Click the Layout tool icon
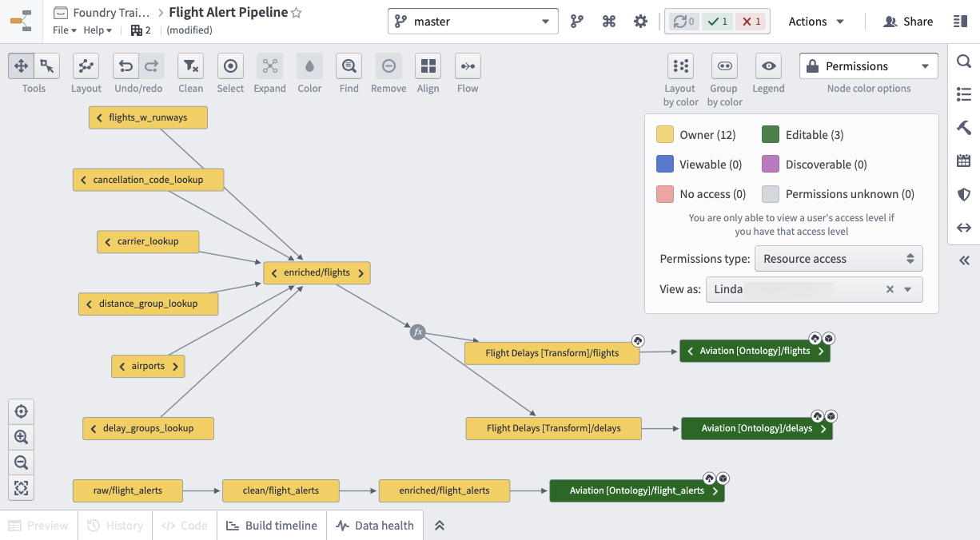The width and height of the screenshot is (980, 540). pyautogui.click(x=86, y=66)
